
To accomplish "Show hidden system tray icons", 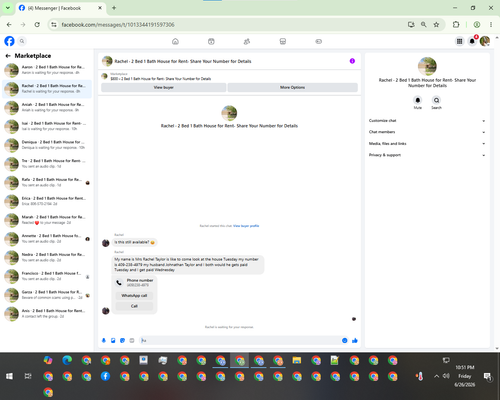I will 436,376.
